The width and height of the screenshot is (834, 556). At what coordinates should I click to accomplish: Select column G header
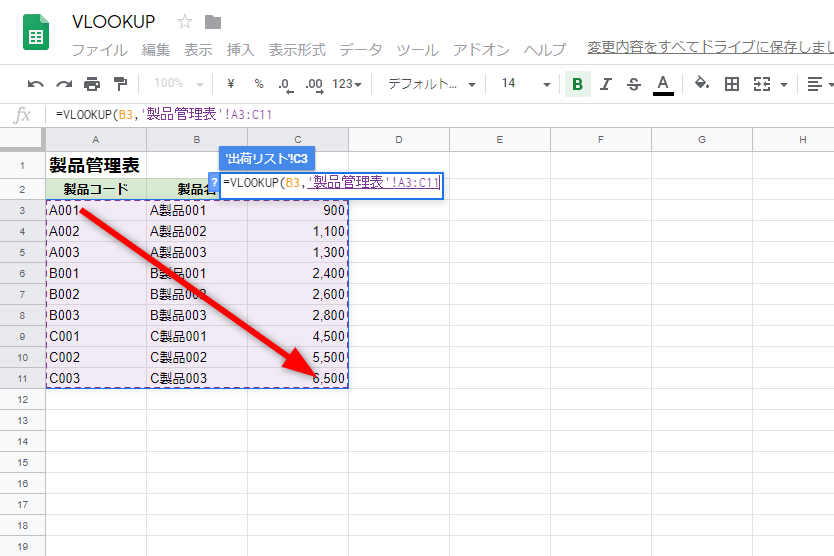pyautogui.click(x=702, y=139)
